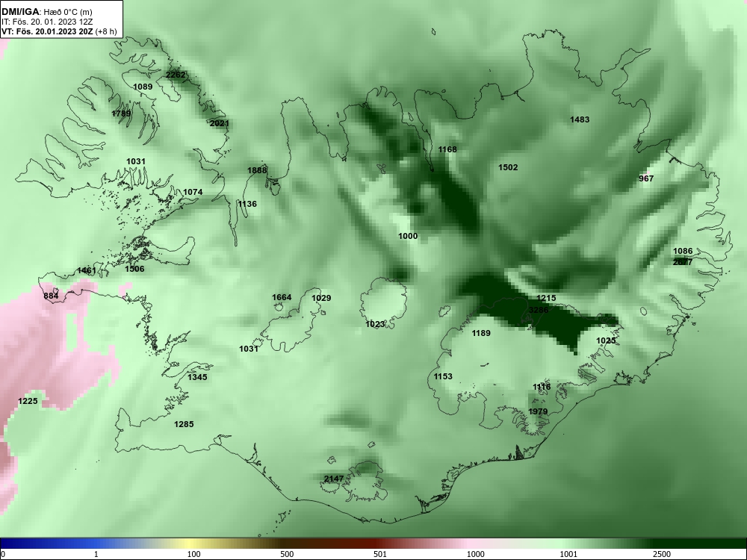
Task: Click the legend label 2500
Action: [x=662, y=554]
